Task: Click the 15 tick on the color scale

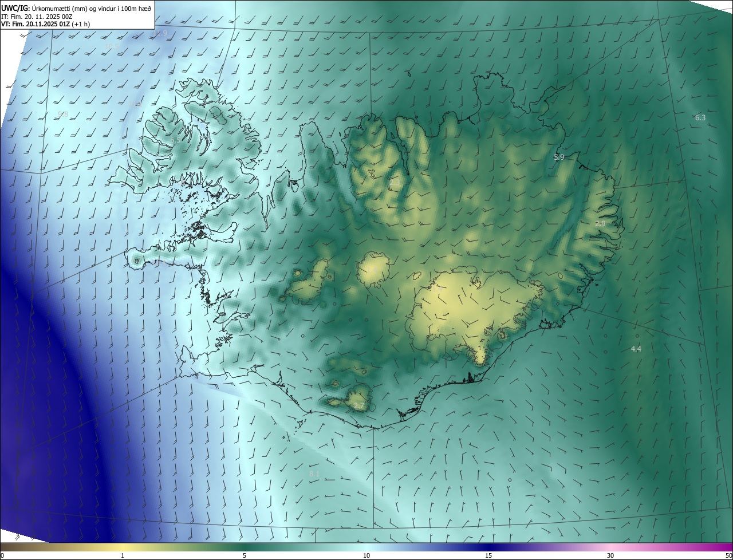Action: pyautogui.click(x=488, y=555)
